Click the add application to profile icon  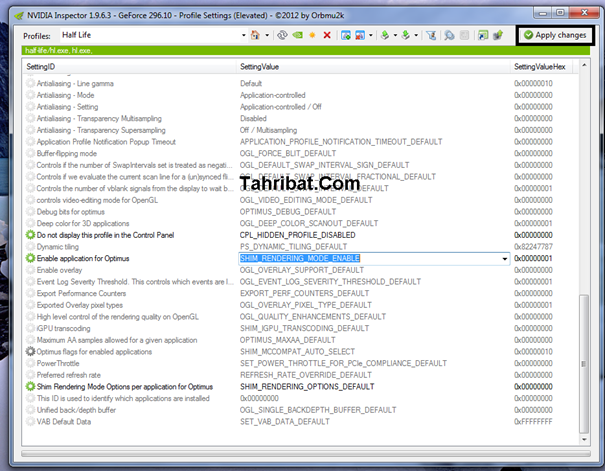point(344,35)
